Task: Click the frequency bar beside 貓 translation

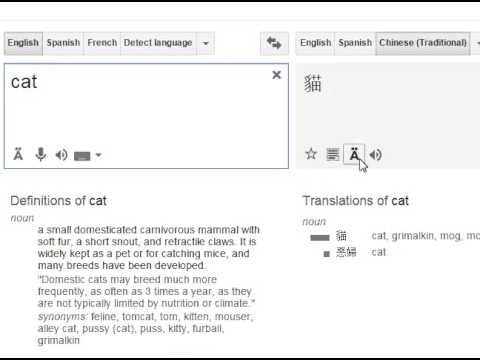Action: tap(320, 238)
